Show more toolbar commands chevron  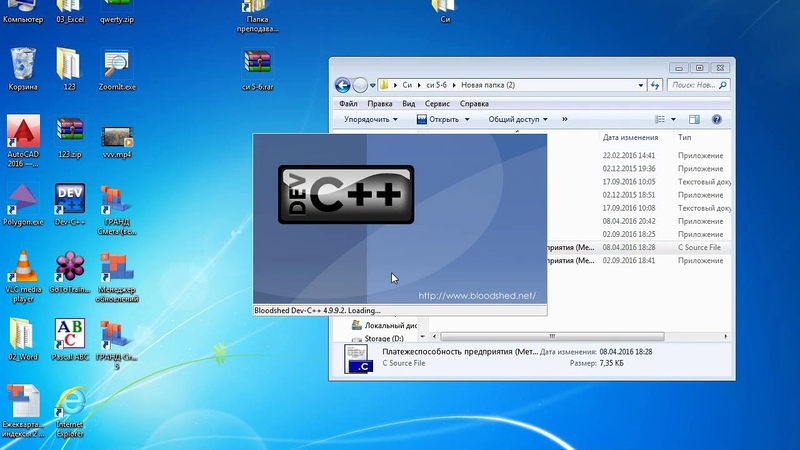pos(564,119)
